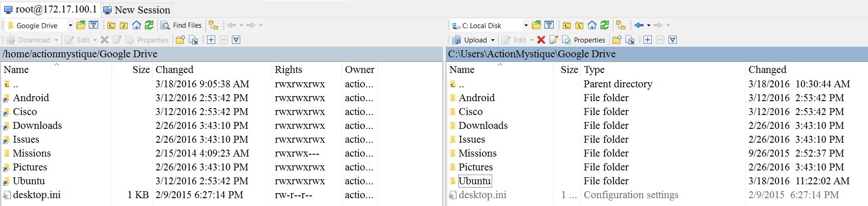Click the filter icon in local panel toolbar

click(549, 25)
